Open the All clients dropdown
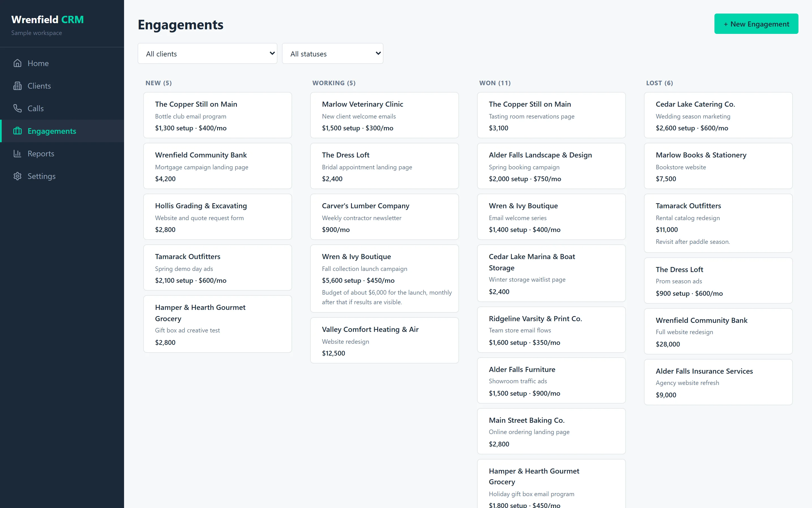 click(207, 53)
